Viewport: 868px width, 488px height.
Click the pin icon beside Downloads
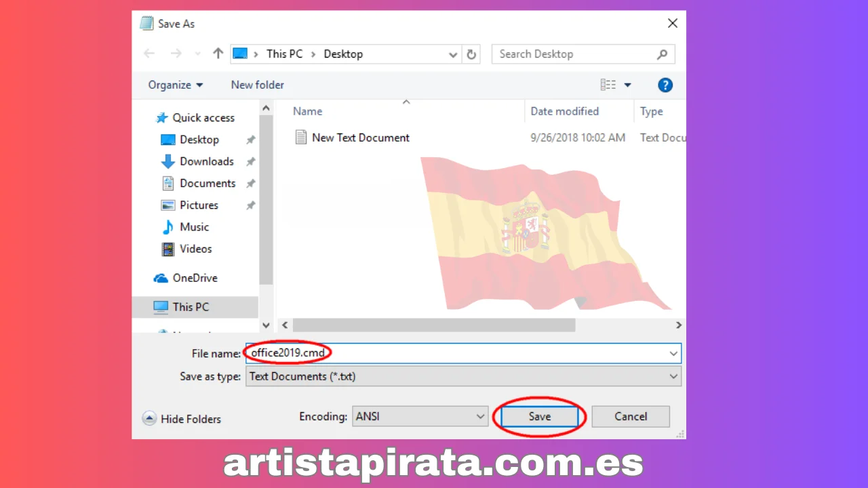(x=250, y=161)
